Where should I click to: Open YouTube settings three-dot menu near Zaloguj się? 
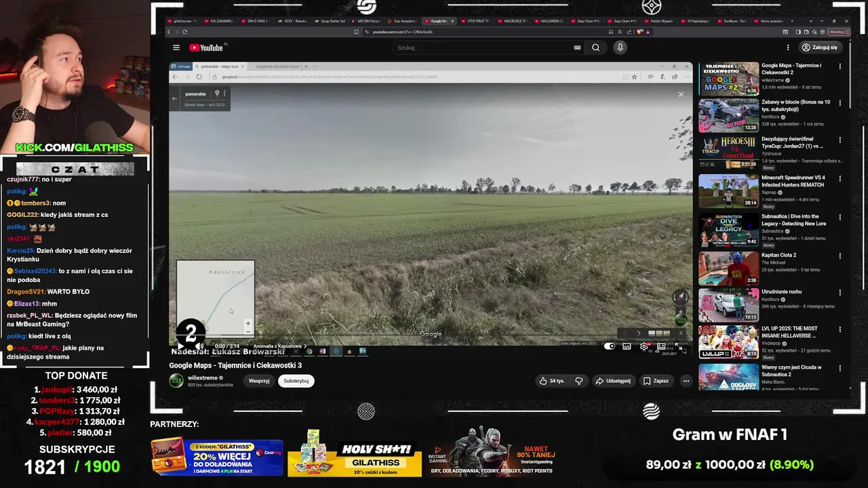click(x=788, y=47)
